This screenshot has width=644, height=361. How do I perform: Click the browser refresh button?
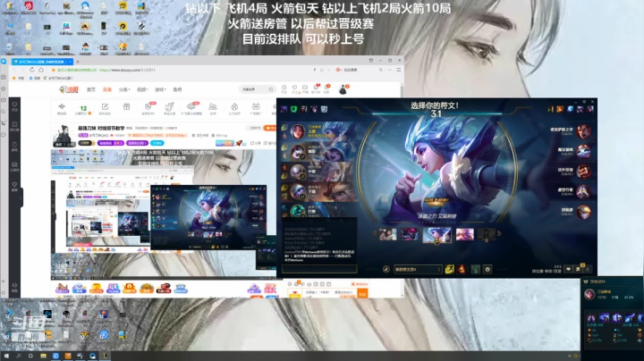click(x=31, y=70)
